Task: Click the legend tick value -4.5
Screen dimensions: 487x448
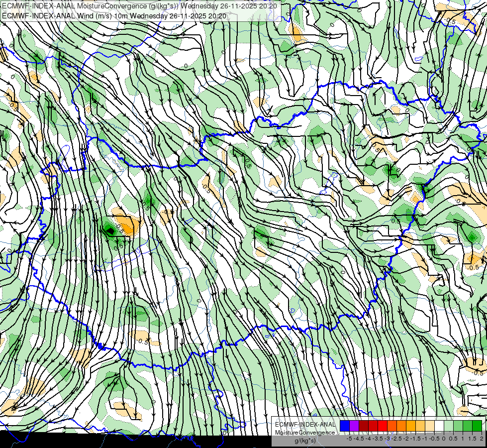Action: (x=359, y=439)
